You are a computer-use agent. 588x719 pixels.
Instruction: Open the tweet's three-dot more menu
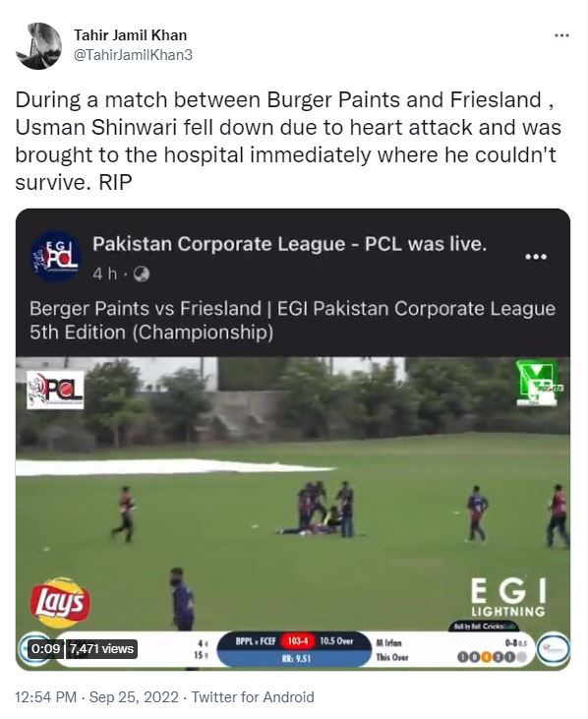[561, 35]
